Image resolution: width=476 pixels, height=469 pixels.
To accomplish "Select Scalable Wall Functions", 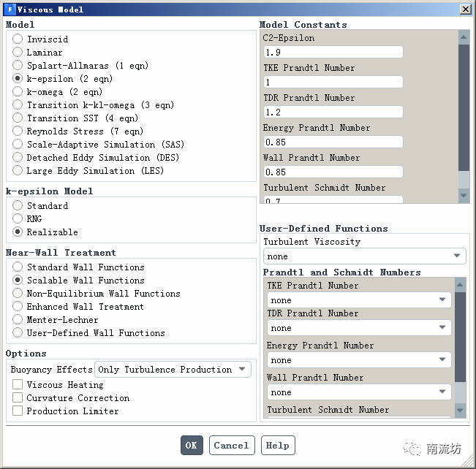I will point(18,280).
